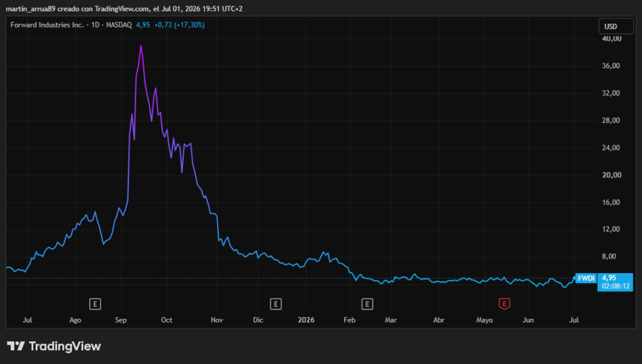This screenshot has height=364, width=642.
Task: Click the 12,00 price axis label
Action: [611, 229]
